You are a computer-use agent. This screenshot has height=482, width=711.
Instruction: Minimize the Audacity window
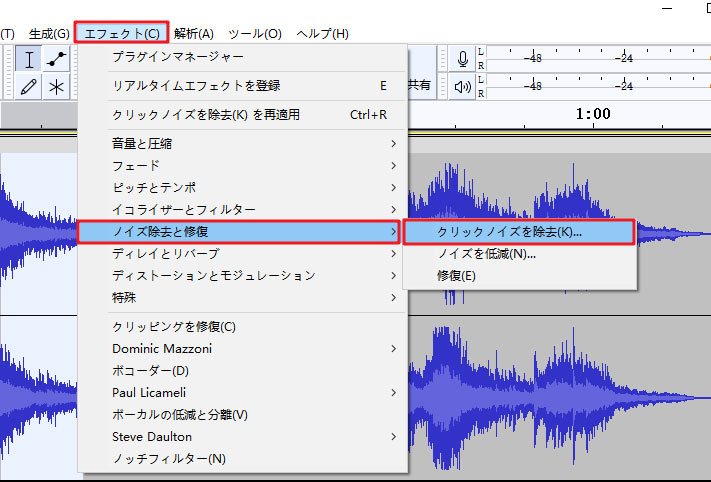click(x=667, y=8)
